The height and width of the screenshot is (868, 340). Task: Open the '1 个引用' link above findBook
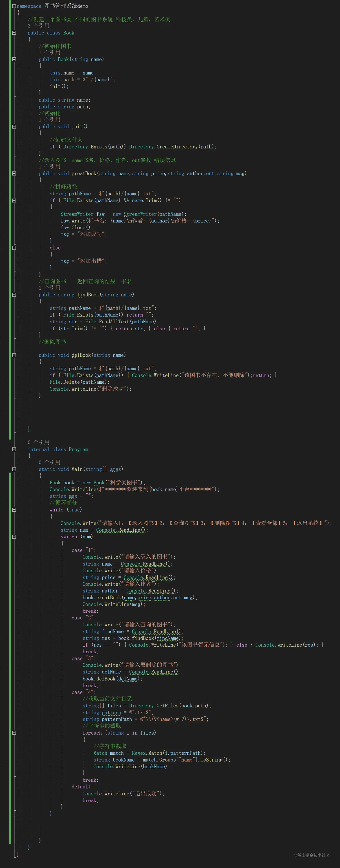pyautogui.click(x=49, y=288)
